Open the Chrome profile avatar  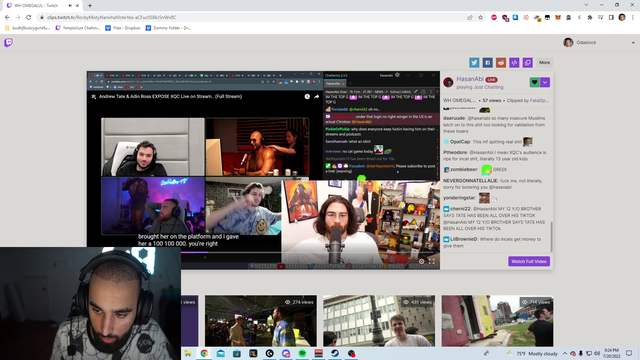622,17
